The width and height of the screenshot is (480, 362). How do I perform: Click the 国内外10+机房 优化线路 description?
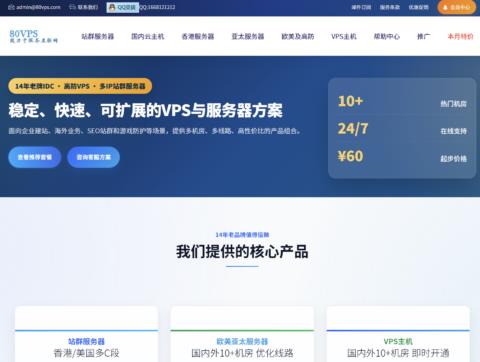point(242,353)
